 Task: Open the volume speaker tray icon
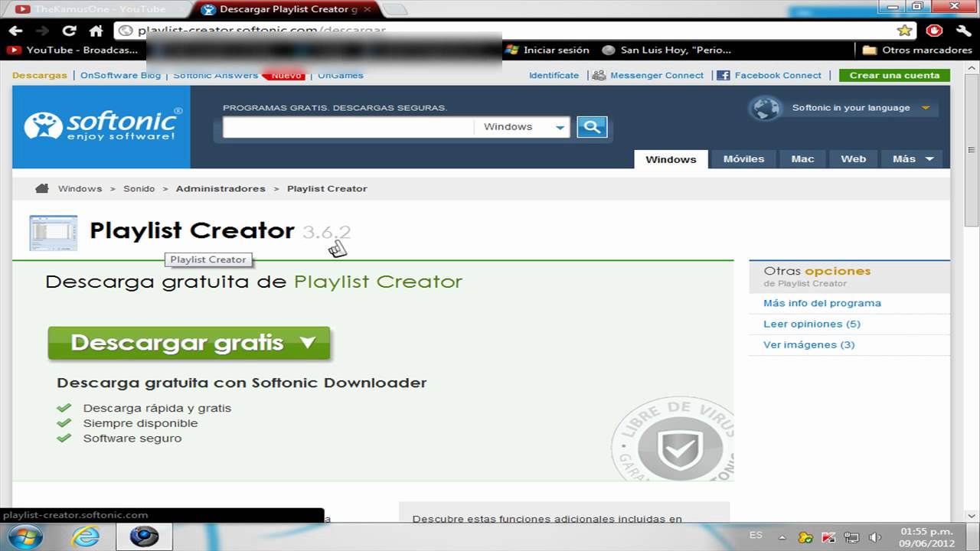(x=876, y=536)
